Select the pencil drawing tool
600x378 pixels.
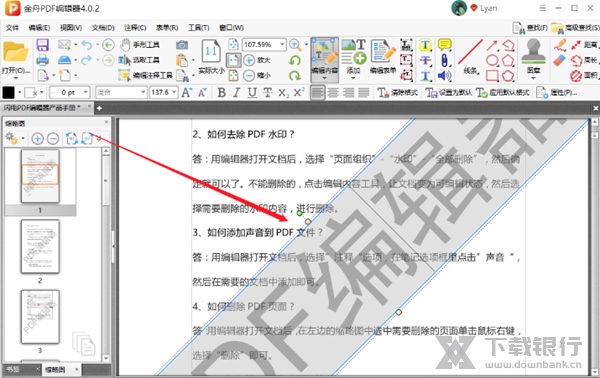[560, 45]
